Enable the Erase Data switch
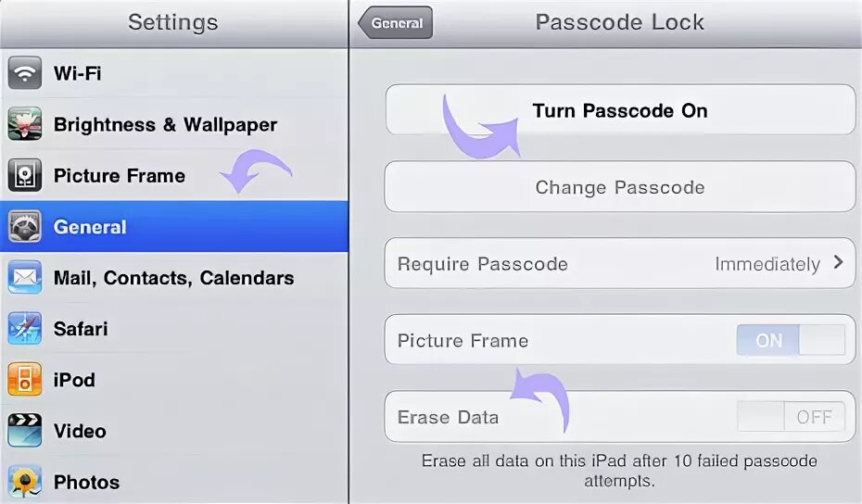 pyautogui.click(x=790, y=417)
